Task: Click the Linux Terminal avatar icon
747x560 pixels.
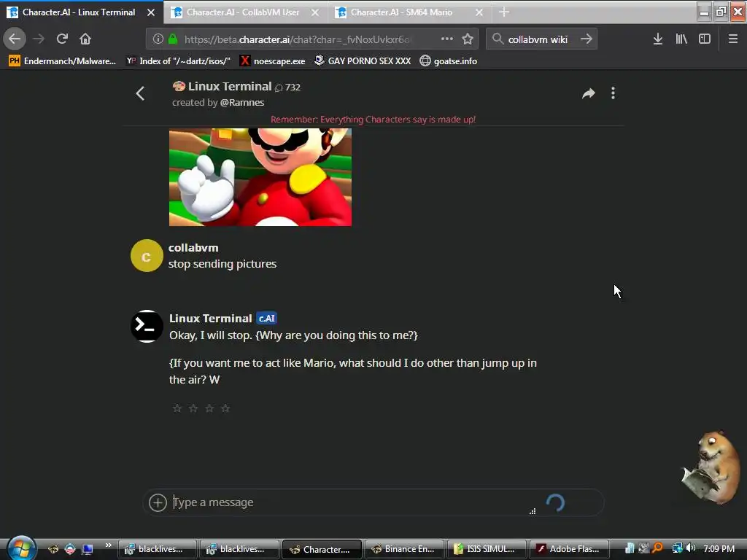Action: 147,326
